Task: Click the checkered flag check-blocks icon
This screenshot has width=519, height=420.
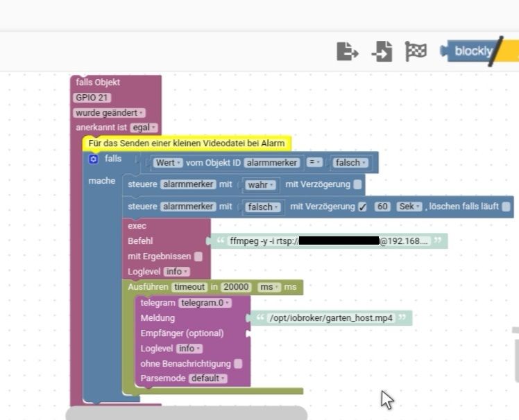Action: [x=416, y=51]
